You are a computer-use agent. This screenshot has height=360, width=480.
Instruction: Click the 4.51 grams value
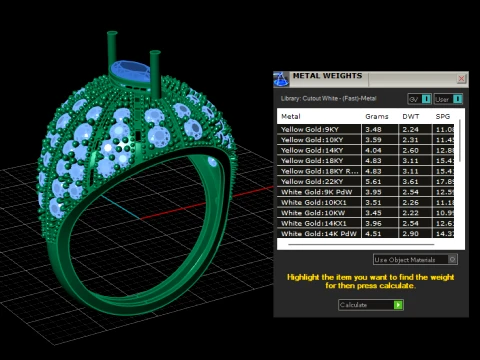[373, 234]
